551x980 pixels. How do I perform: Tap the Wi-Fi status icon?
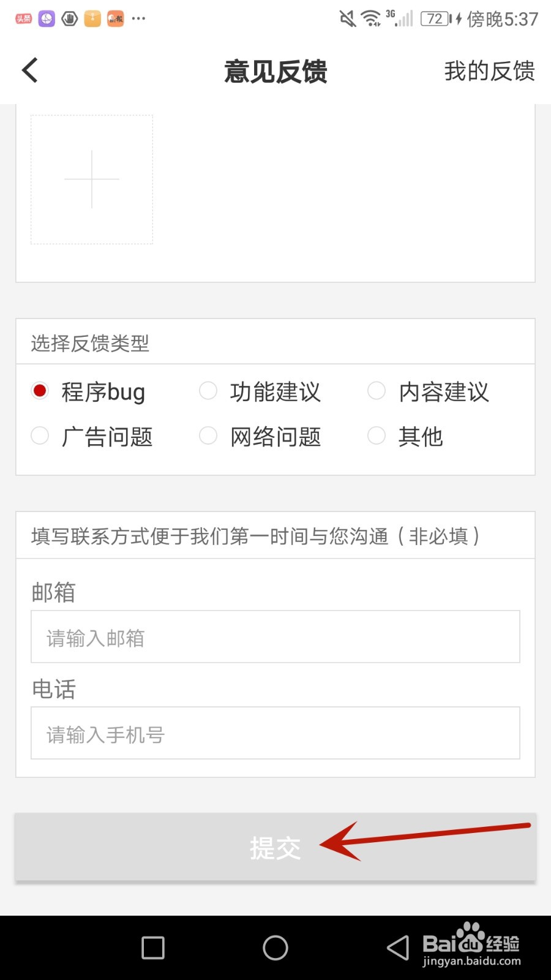click(x=371, y=19)
